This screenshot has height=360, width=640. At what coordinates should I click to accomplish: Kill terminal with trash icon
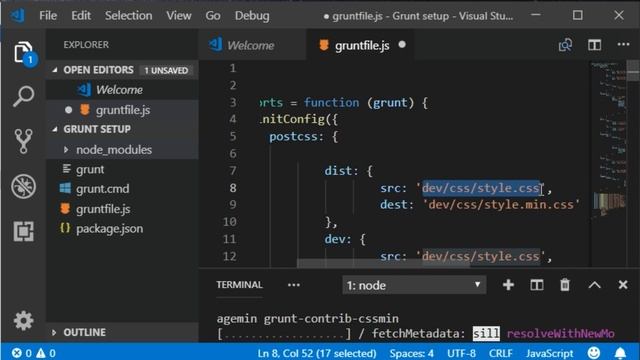pyautogui.click(x=565, y=285)
